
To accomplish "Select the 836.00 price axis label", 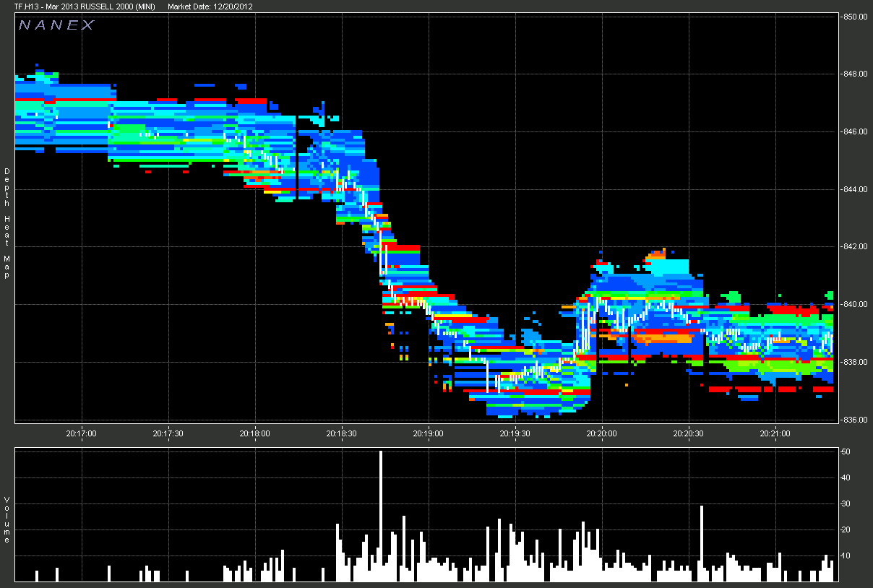I will (x=856, y=420).
